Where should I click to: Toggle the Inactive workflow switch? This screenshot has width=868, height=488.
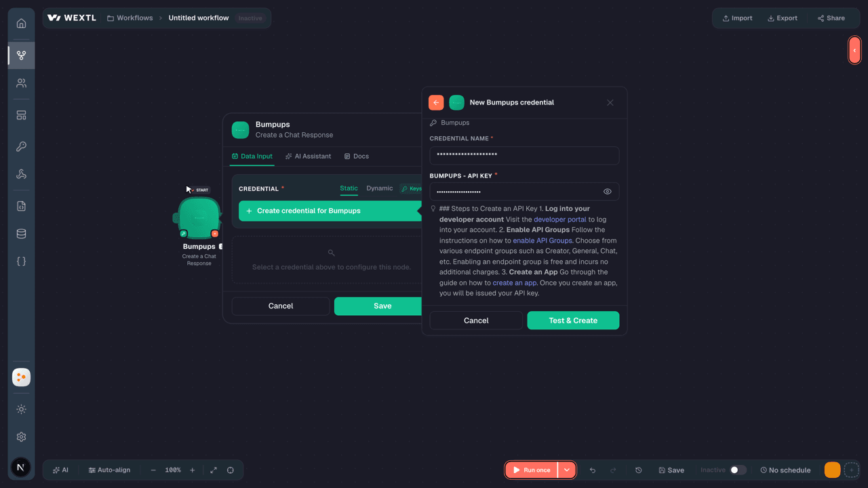point(738,470)
